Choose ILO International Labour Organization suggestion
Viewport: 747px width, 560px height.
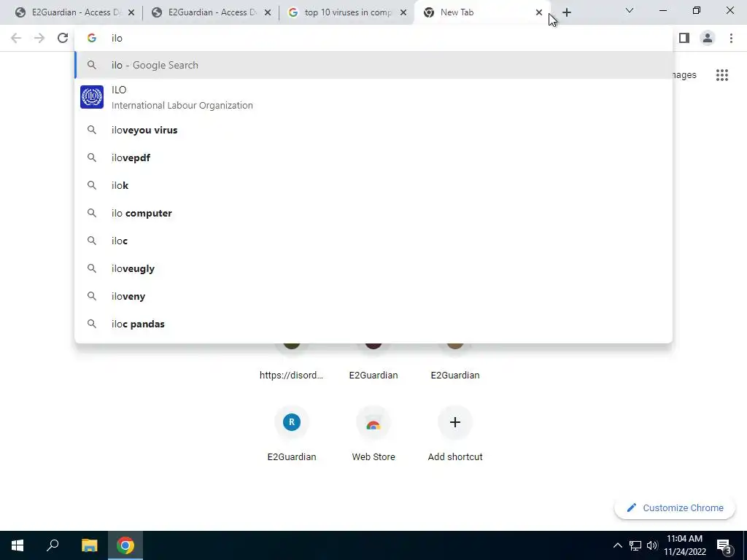tap(373, 97)
